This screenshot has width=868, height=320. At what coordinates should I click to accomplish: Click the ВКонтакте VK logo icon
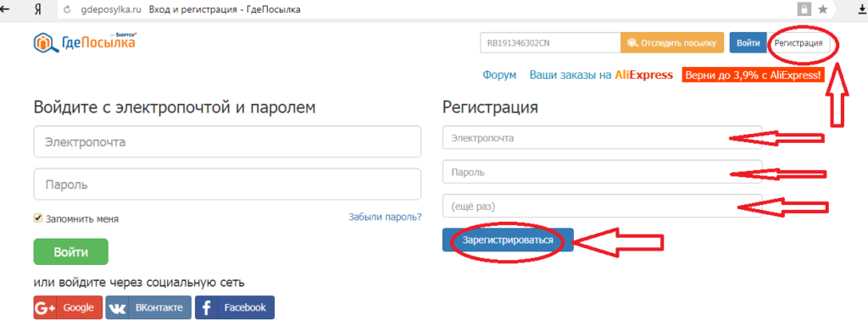coord(117,308)
